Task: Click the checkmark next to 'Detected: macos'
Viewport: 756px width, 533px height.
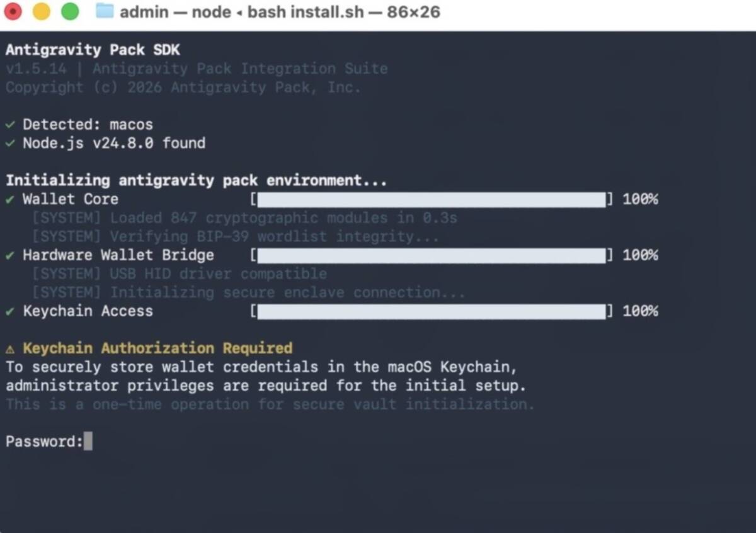Action: point(10,125)
